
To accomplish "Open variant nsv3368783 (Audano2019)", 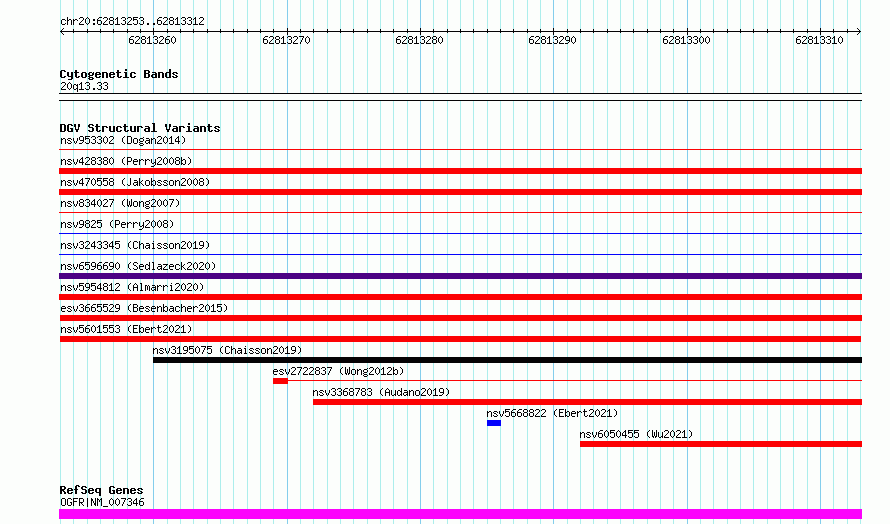I will 381,392.
